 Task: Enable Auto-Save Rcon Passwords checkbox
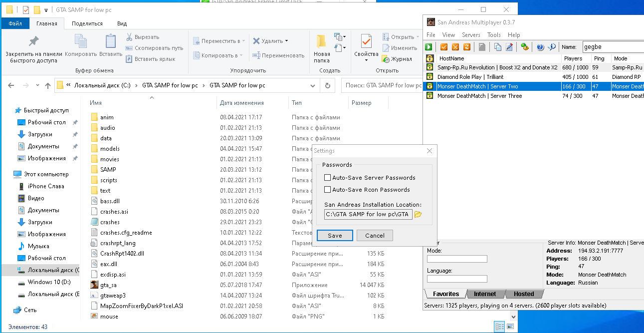point(328,190)
